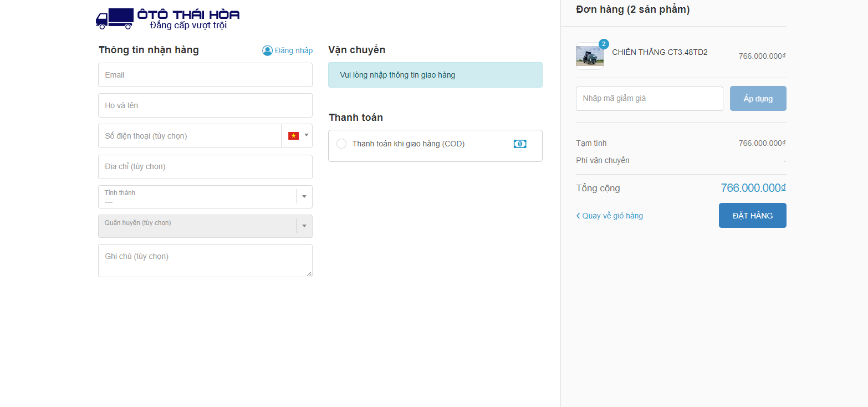Expand the Quận huyện dropdown
This screenshot has height=407, width=868.
(x=304, y=226)
